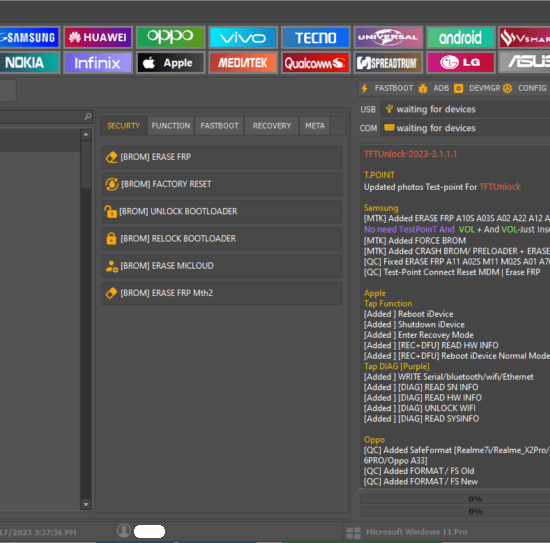
Task: Click the search magnifier in left panel
Action: pyautogui.click(x=88, y=116)
